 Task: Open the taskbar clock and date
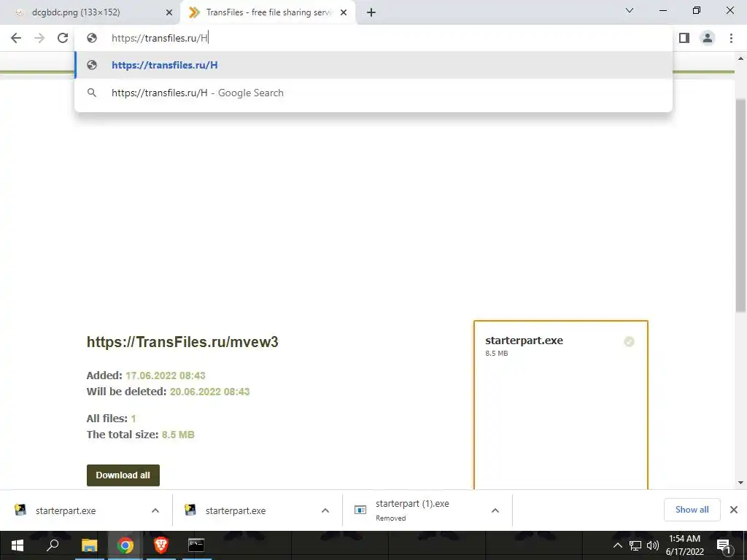click(684, 545)
